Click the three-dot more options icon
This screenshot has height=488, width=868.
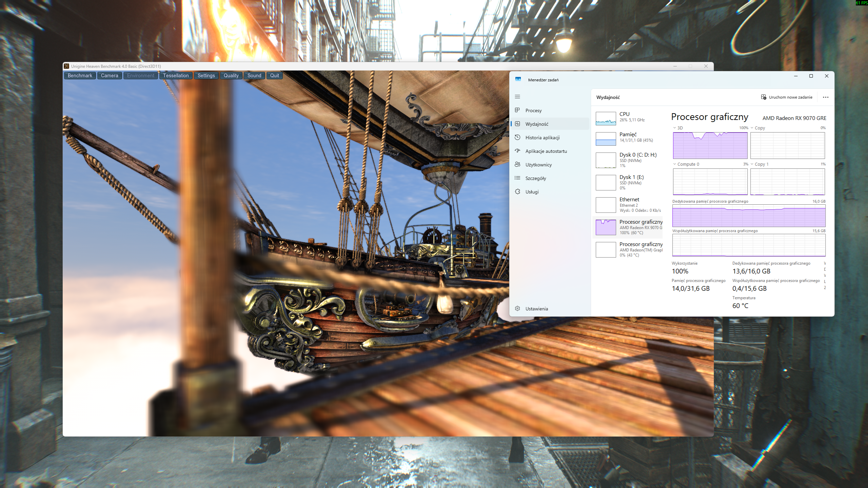(x=826, y=97)
